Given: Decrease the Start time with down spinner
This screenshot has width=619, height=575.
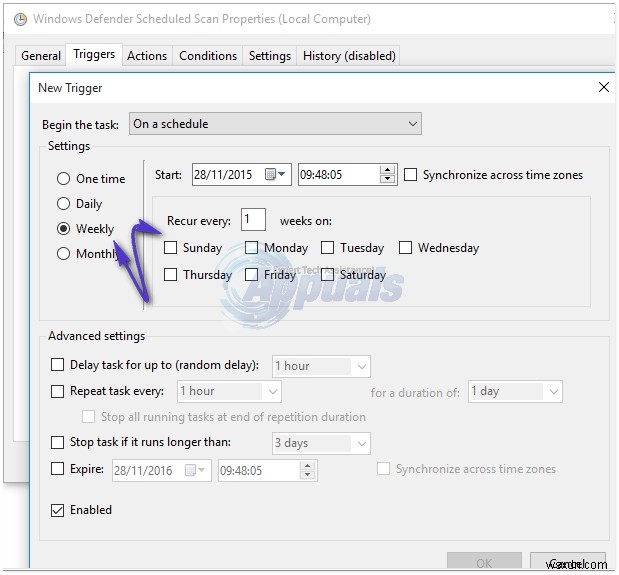Looking at the screenshot, I should click(x=387, y=179).
